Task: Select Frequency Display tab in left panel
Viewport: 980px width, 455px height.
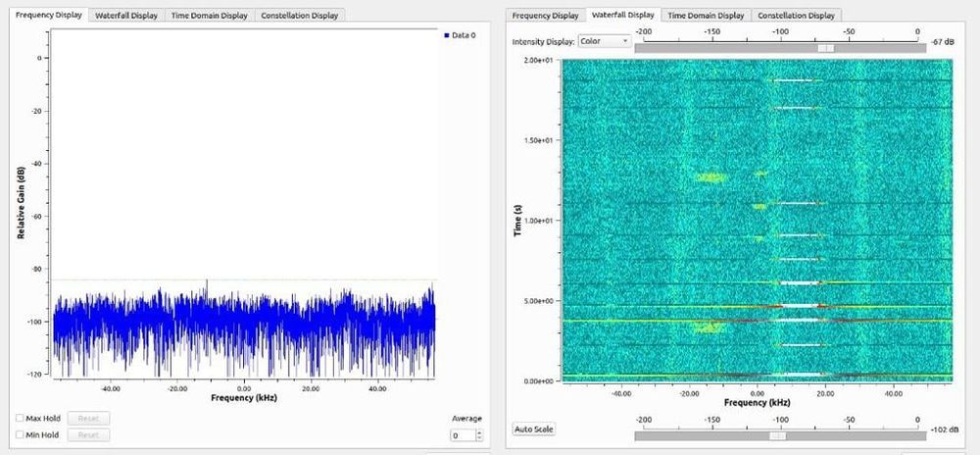Action: click(49, 16)
